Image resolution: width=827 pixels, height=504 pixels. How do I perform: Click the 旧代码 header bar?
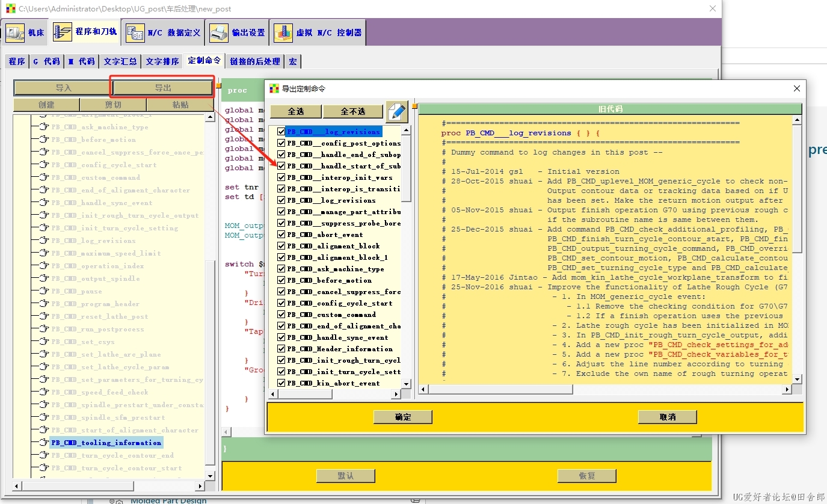point(610,109)
